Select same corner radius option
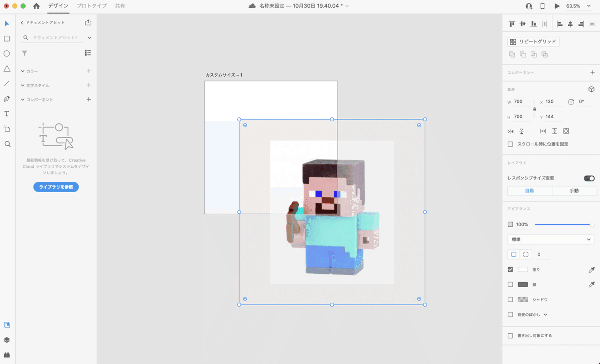 click(513, 254)
